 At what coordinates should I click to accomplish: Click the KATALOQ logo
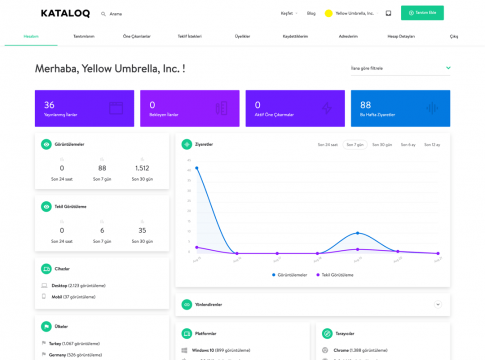click(65, 13)
